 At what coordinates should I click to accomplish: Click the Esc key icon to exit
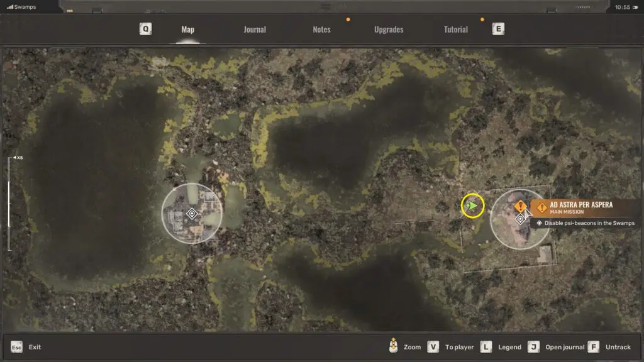coord(16,347)
